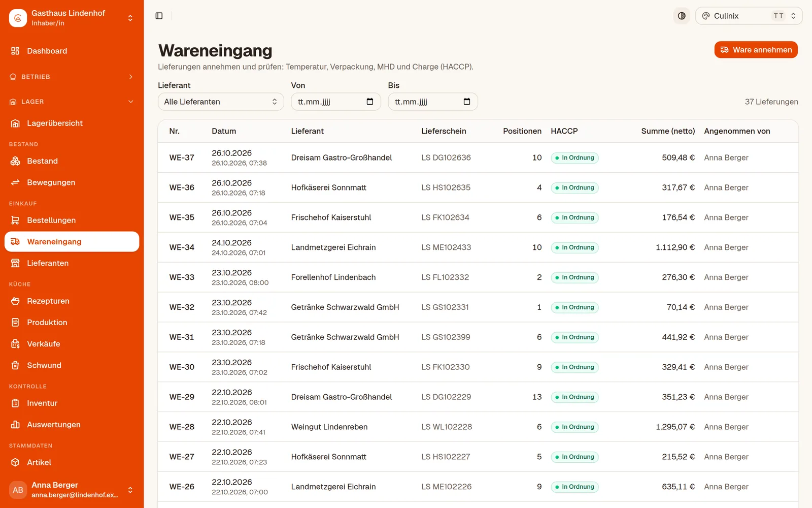Click the Gasthaus Lindenhof logo icon

point(18,18)
